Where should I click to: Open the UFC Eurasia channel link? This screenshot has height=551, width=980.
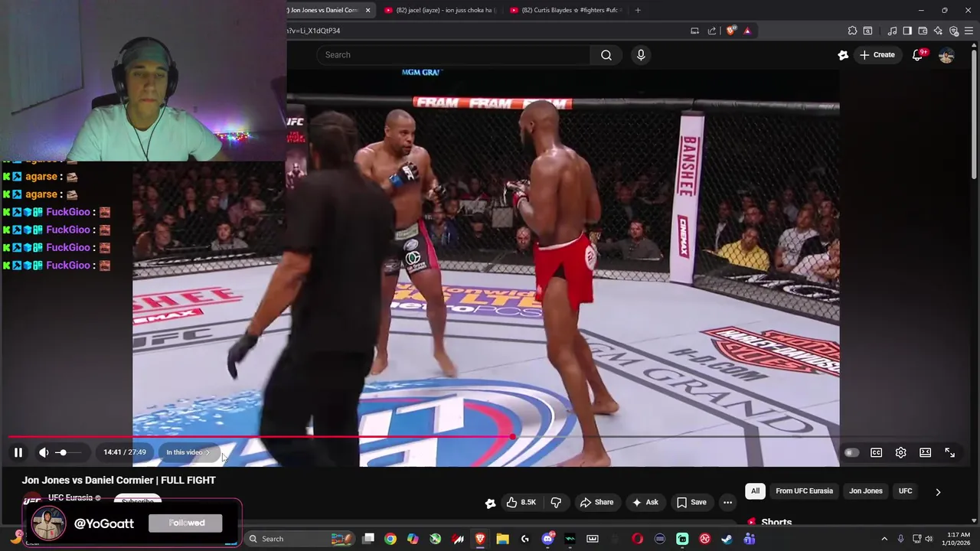click(70, 497)
